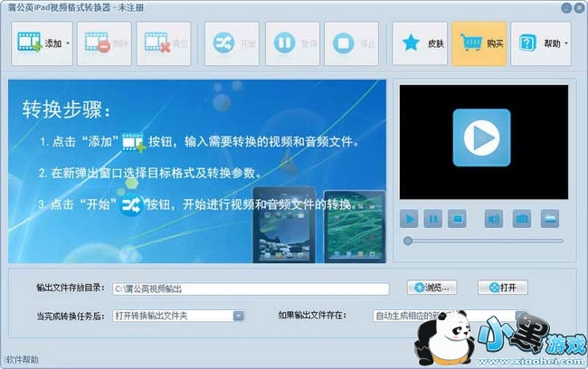Open the dropdown arrow beside 添加
Image resolution: width=588 pixels, height=369 pixels.
[68, 43]
